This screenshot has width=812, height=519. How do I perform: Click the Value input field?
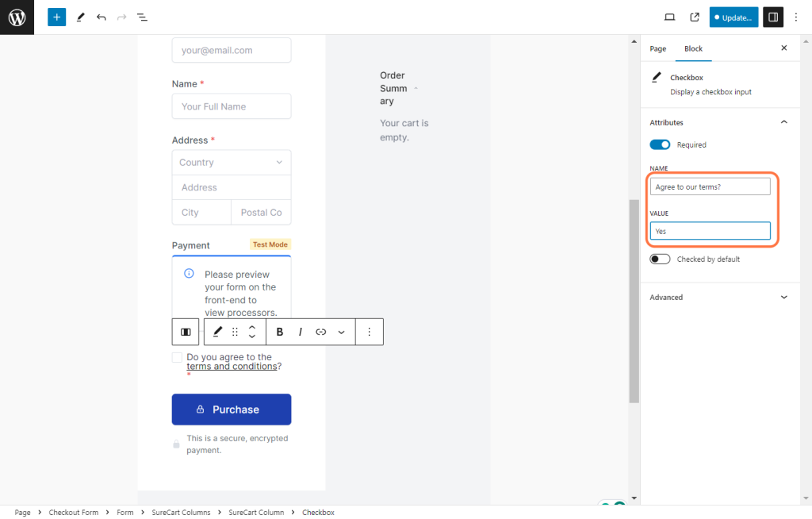[x=710, y=231]
